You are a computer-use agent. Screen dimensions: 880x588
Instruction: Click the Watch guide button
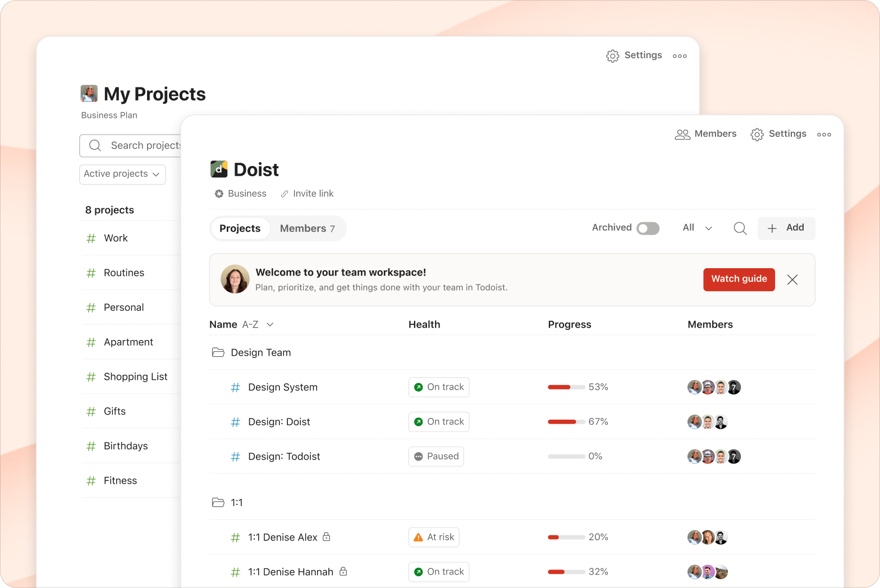coord(739,279)
